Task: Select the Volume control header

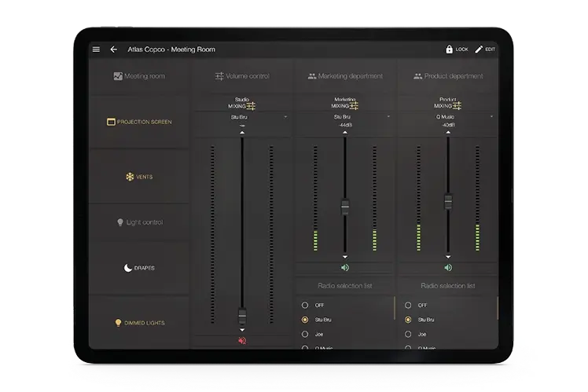Action: (242, 76)
